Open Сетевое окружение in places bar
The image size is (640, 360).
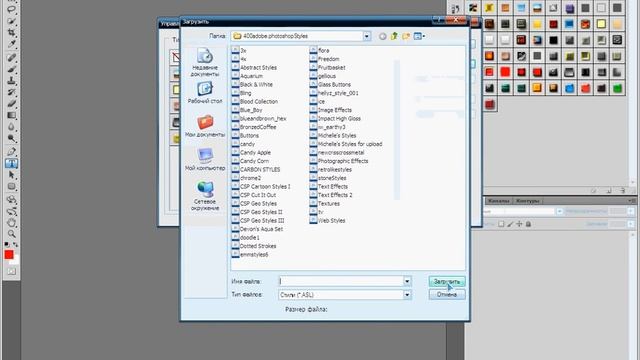coord(205,196)
